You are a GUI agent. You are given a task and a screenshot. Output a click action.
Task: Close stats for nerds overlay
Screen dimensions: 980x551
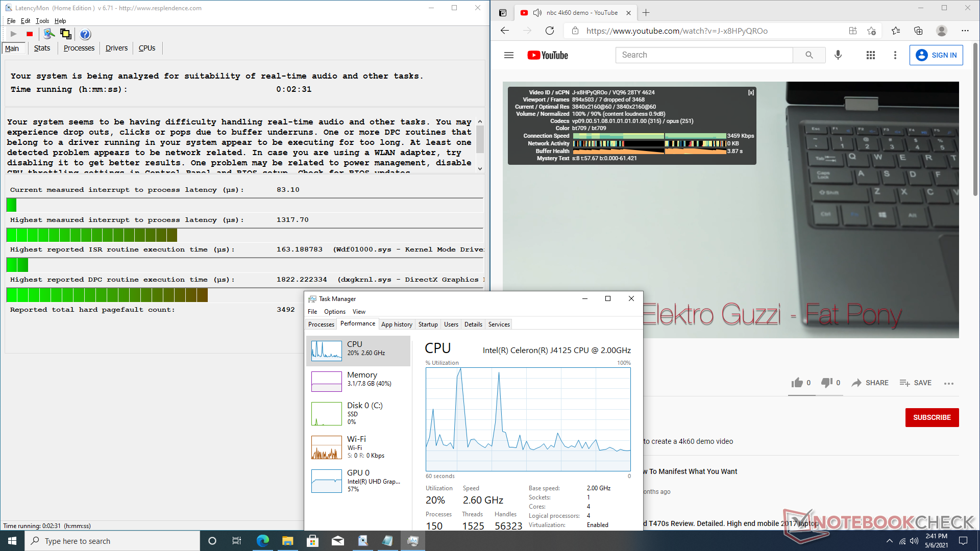tap(751, 92)
